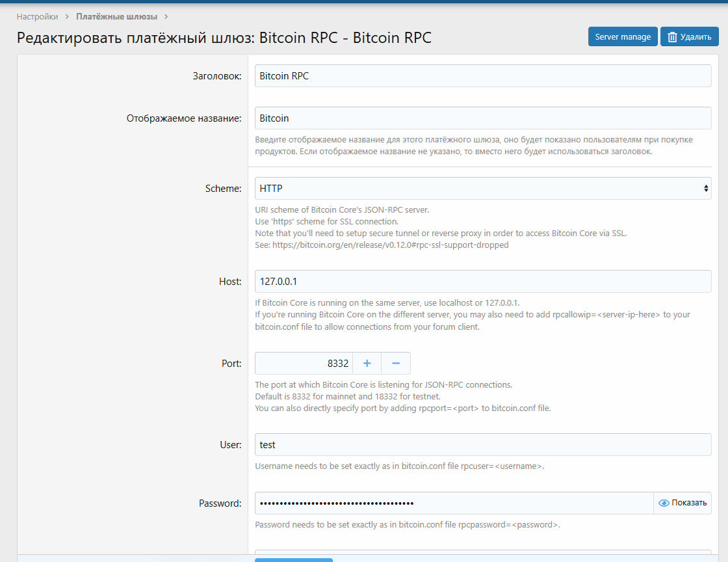Click the trash icon on Удалить
This screenshot has width=728, height=562.
pyautogui.click(x=672, y=37)
